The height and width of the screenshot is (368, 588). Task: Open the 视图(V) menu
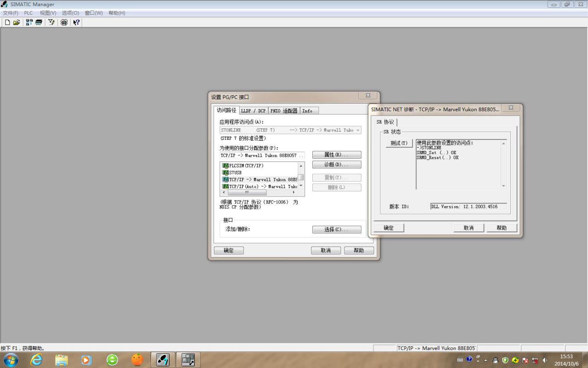pyautogui.click(x=48, y=13)
